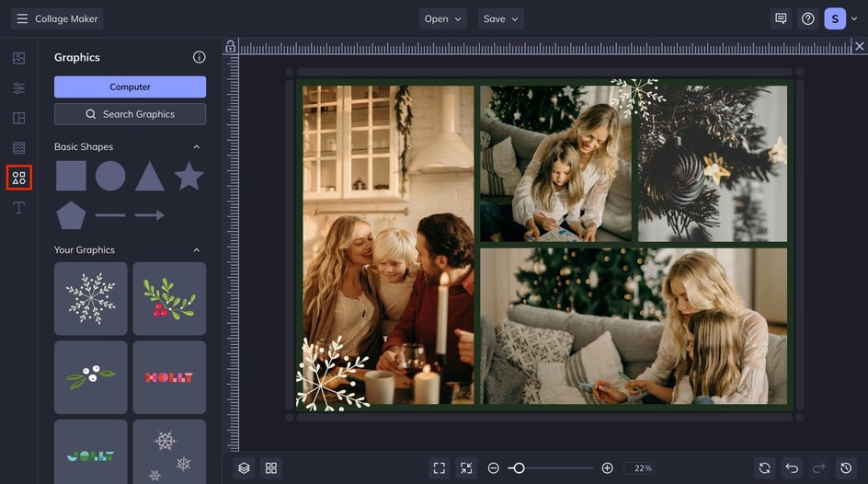Collapse the Your Graphics section
This screenshot has height=484, width=868.
[x=196, y=250]
